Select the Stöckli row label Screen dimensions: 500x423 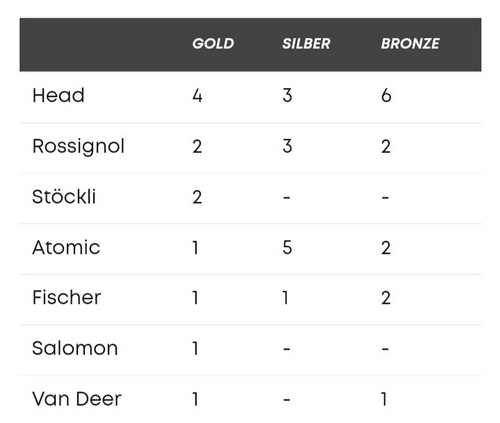(x=64, y=197)
